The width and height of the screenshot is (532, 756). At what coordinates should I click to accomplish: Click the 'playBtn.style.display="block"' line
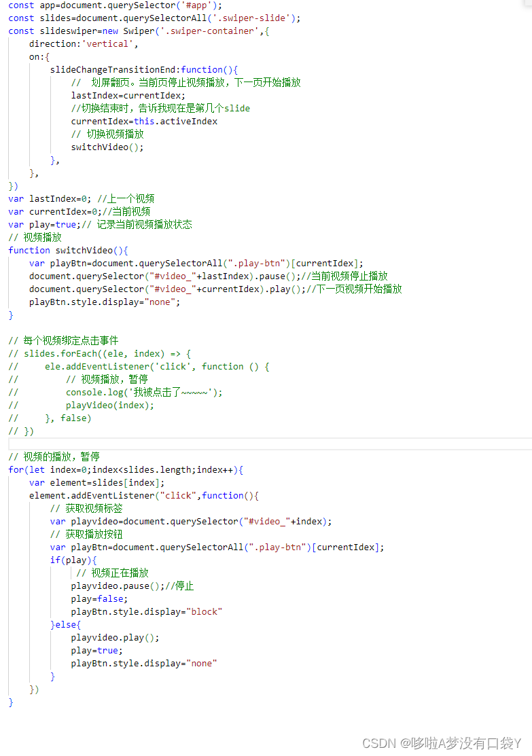147,612
